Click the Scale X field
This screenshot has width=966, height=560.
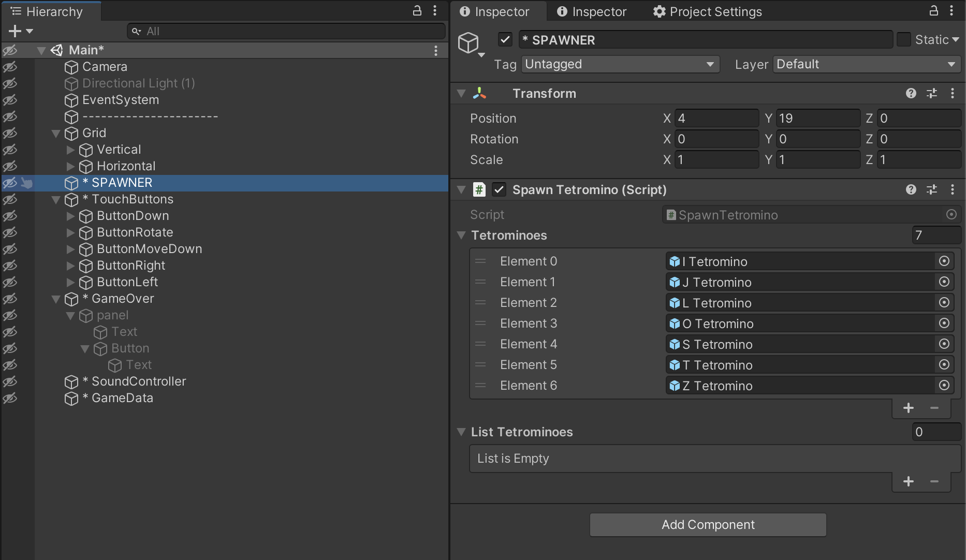tap(716, 159)
